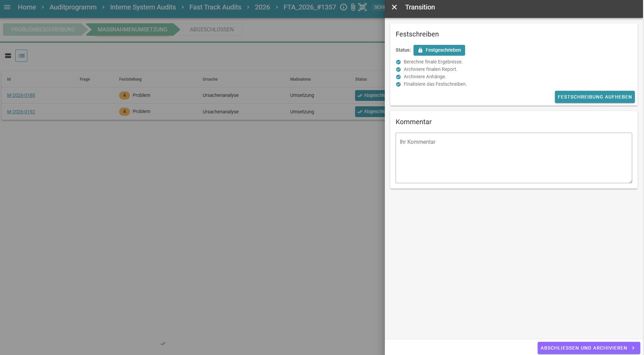The height and width of the screenshot is (355, 644).
Task: Click Abgeschlossen status of M-2026-0192
Action: point(370,112)
